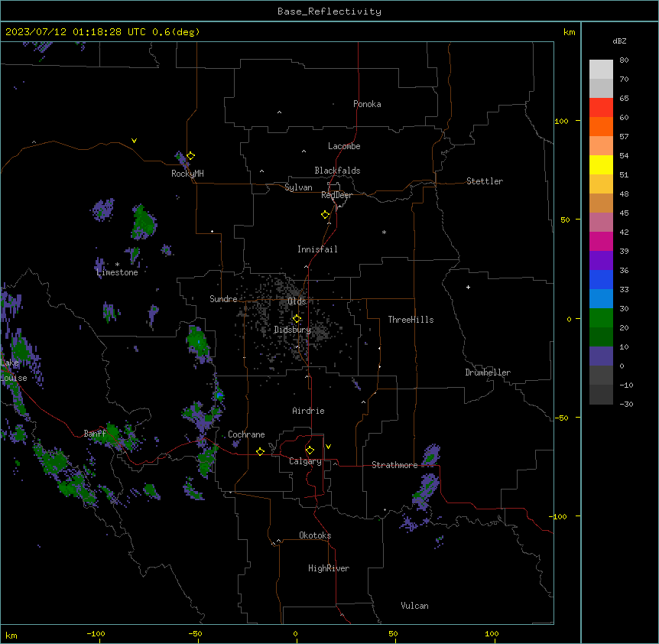
Task: Click the Drumheller label
Action: tap(488, 372)
